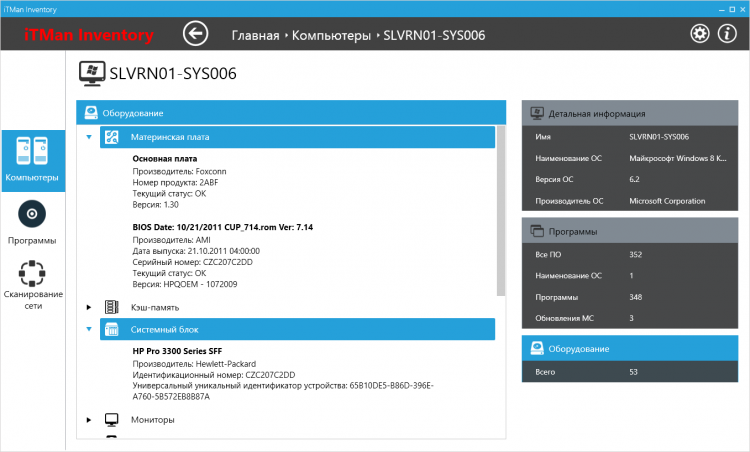Open the Компьютеры sidebar section
Screen dimensions: 750x452
point(33,161)
